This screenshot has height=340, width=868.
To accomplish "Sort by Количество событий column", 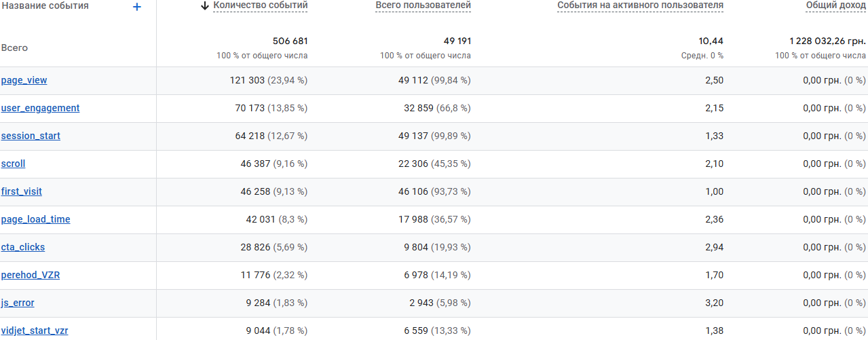I will click(x=261, y=6).
